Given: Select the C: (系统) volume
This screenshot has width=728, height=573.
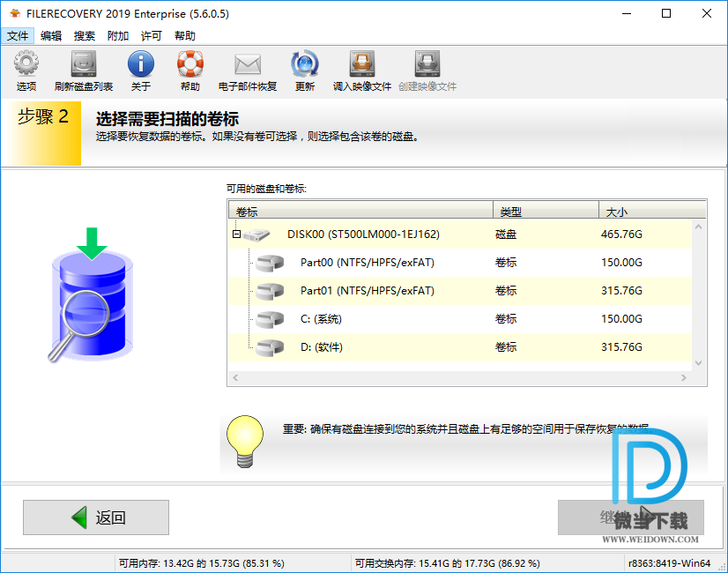Looking at the screenshot, I should point(460,319).
